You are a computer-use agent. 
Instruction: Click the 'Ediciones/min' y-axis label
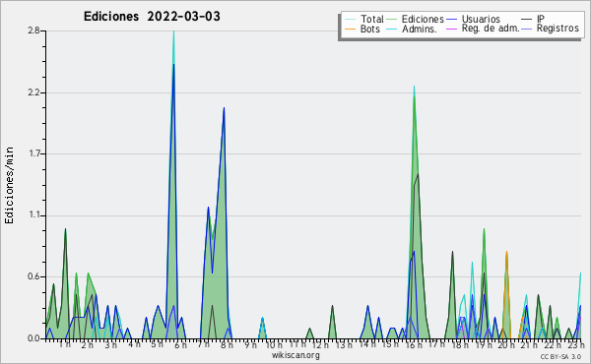(x=9, y=185)
